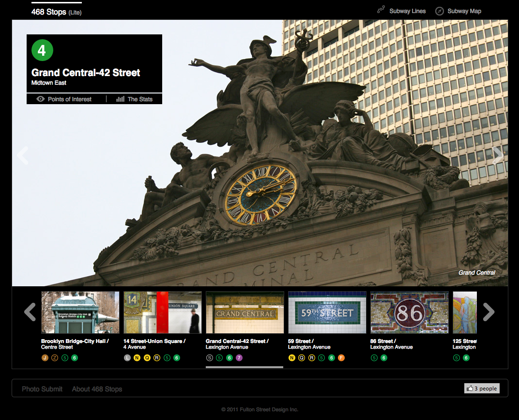Click the 5 line badge under 59 Street
Screen dimensions: 519x420
[x=321, y=358]
